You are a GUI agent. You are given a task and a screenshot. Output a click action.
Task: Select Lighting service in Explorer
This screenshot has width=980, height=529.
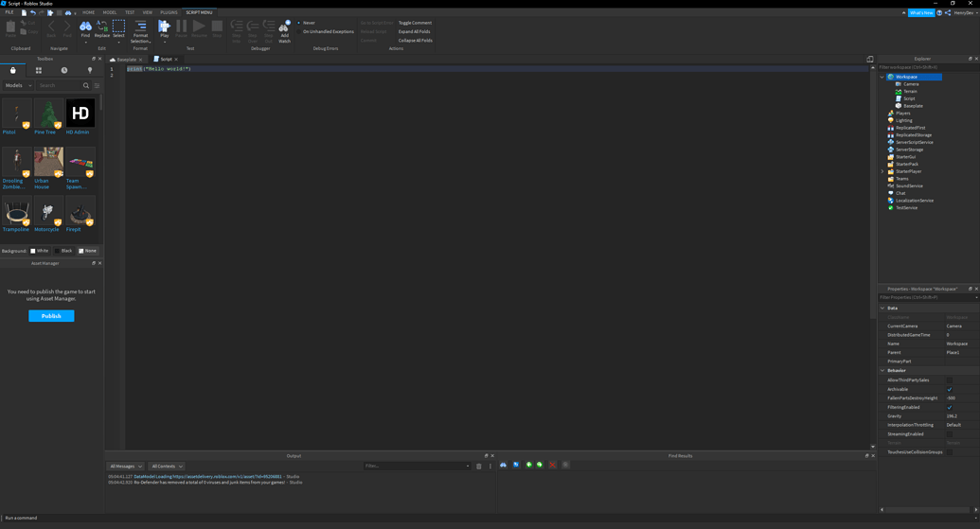click(903, 120)
